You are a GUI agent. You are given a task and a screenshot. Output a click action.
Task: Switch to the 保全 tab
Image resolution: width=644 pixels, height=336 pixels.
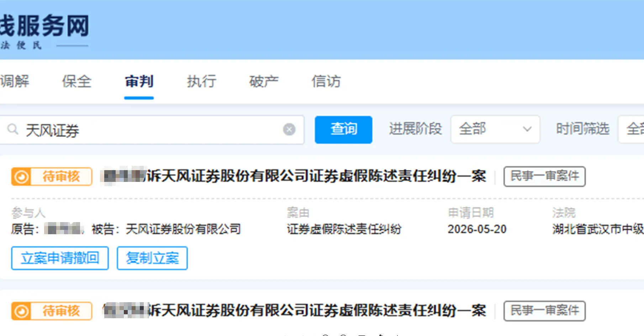coord(76,82)
